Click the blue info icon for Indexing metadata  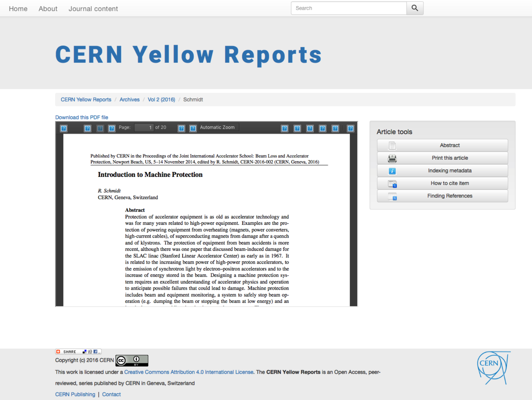(392, 171)
